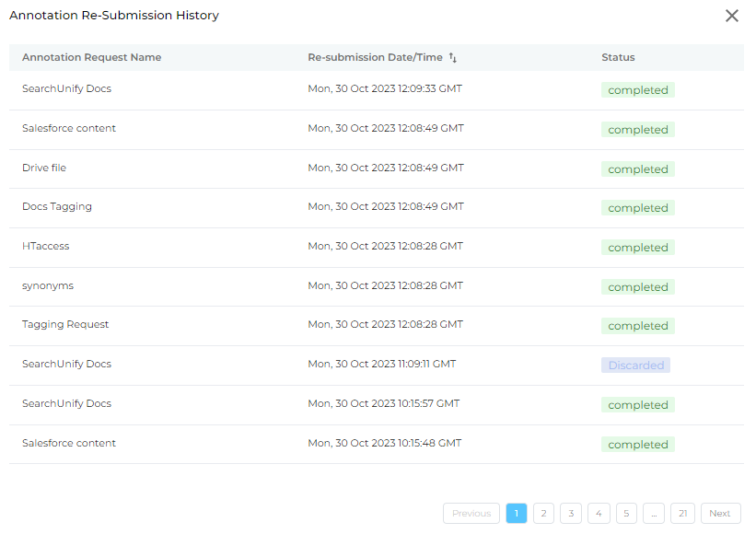The width and height of the screenshot is (756, 534).
Task: Select the Tagging Request row
Action: tap(376, 326)
